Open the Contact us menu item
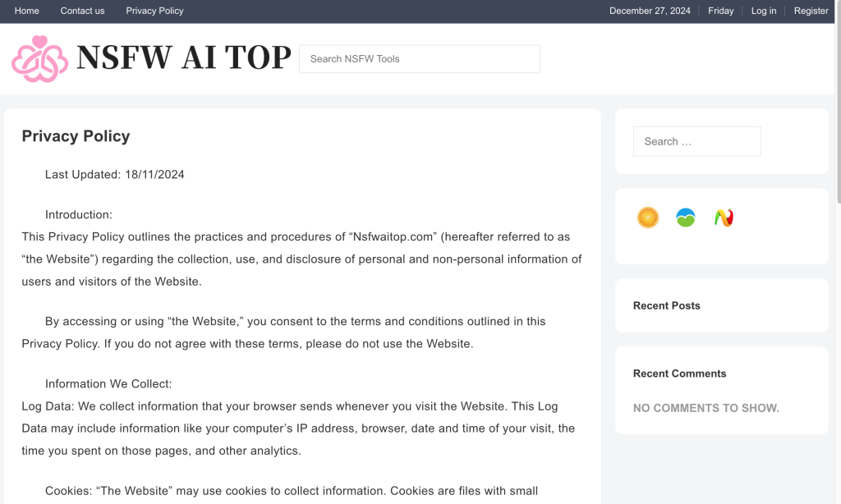Image resolution: width=841 pixels, height=504 pixels. coord(82,11)
